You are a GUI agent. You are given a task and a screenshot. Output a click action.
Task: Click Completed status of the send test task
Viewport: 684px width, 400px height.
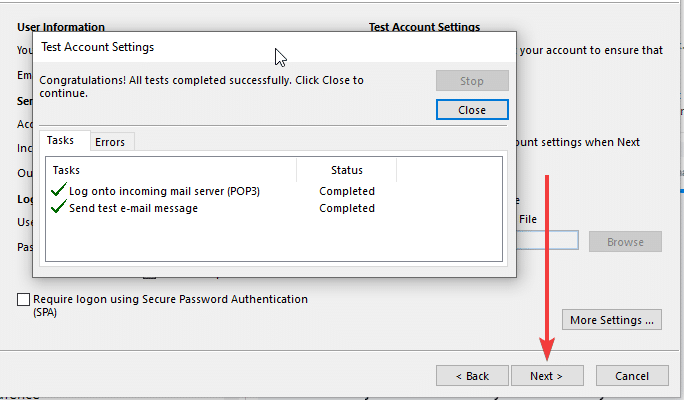tap(347, 208)
